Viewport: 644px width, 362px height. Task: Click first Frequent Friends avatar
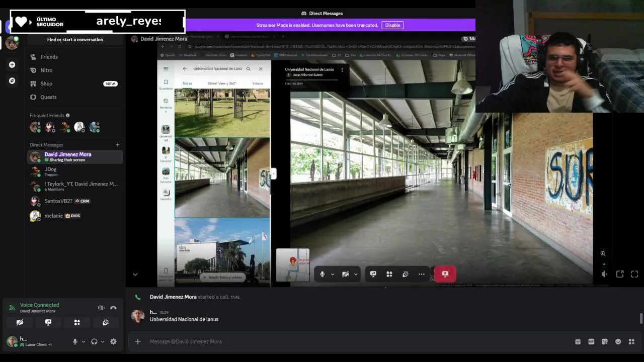tap(35, 127)
